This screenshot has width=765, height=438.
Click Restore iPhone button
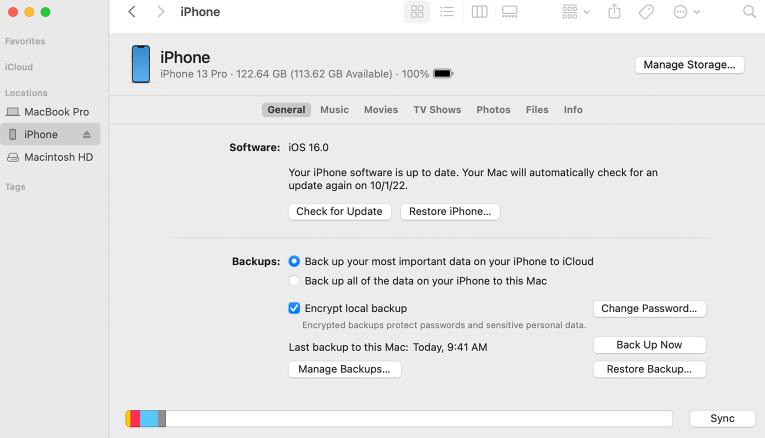click(x=450, y=212)
